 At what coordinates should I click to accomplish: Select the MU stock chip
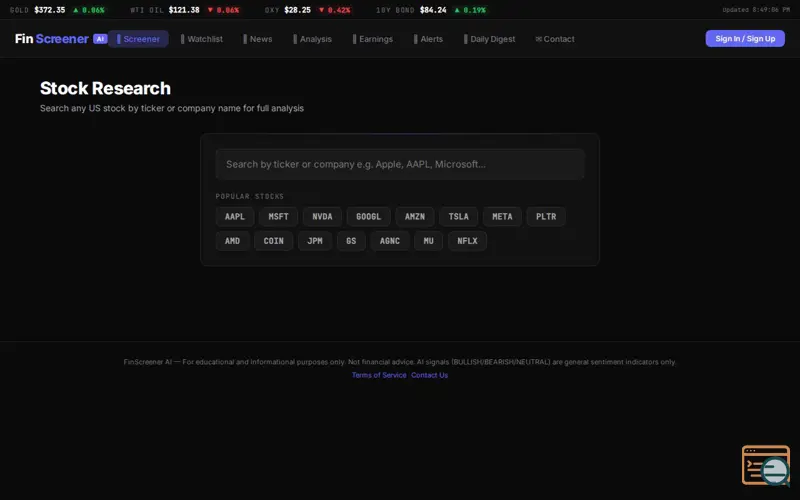pos(429,241)
